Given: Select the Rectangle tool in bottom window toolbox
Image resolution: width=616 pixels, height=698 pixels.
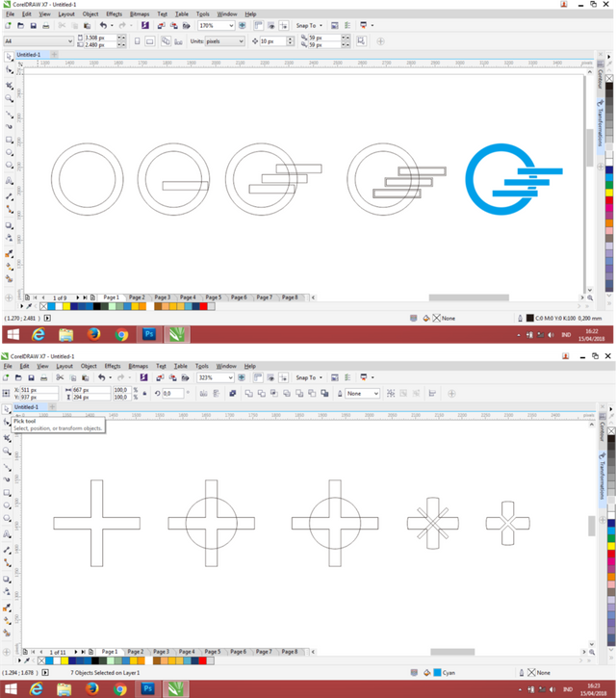Looking at the screenshot, I should pyautogui.click(x=7, y=493).
